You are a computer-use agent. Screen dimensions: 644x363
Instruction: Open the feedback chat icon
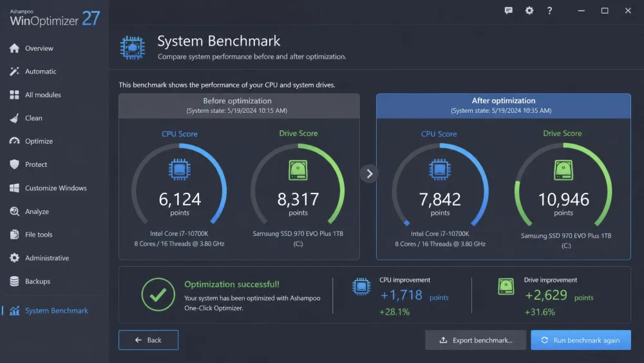click(x=509, y=11)
